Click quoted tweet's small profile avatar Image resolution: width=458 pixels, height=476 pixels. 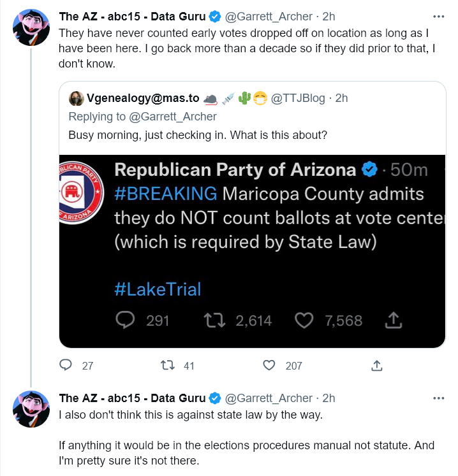77,98
